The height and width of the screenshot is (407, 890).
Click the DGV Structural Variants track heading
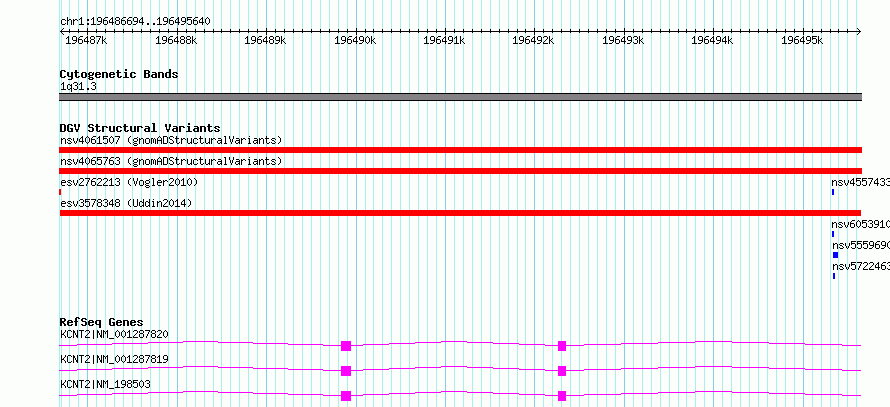tap(140, 128)
